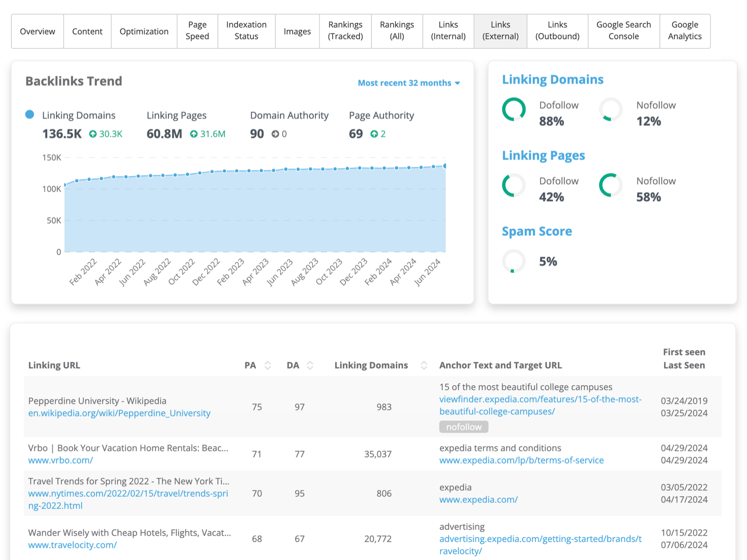Select the 20,772 linking domains cell

(378, 539)
